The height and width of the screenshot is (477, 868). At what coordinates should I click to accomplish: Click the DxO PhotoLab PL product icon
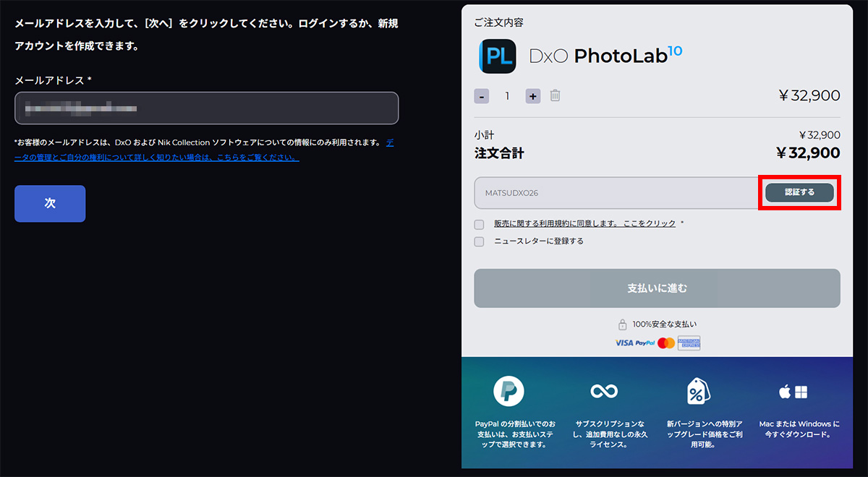tap(498, 56)
